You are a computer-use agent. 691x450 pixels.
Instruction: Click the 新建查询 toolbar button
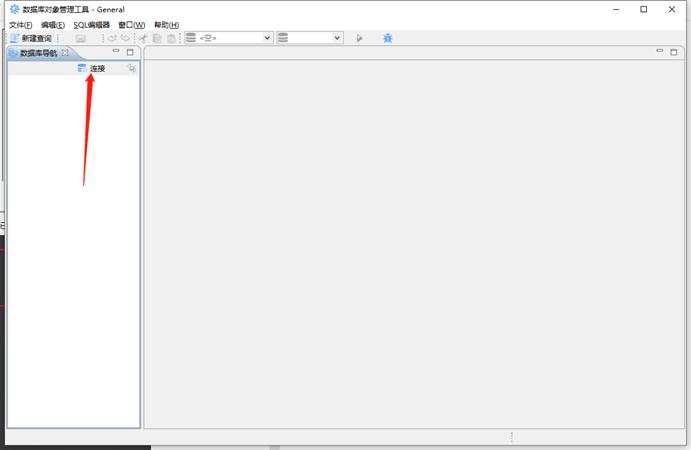31,38
